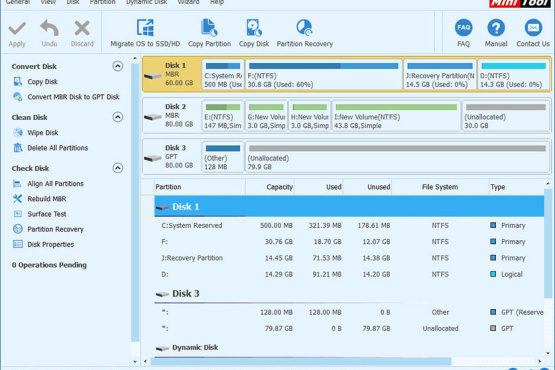
Task: Open Disk Properties in the sidebar
Action: [x=51, y=245]
